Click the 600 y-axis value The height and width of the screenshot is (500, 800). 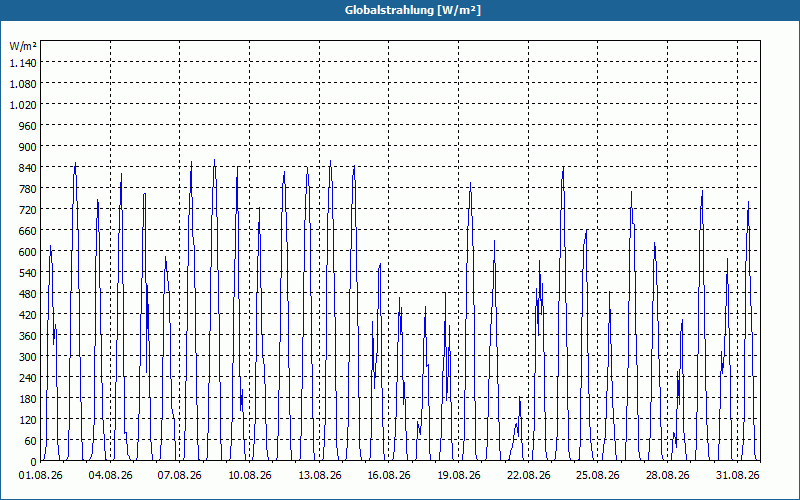pyautogui.click(x=28, y=252)
